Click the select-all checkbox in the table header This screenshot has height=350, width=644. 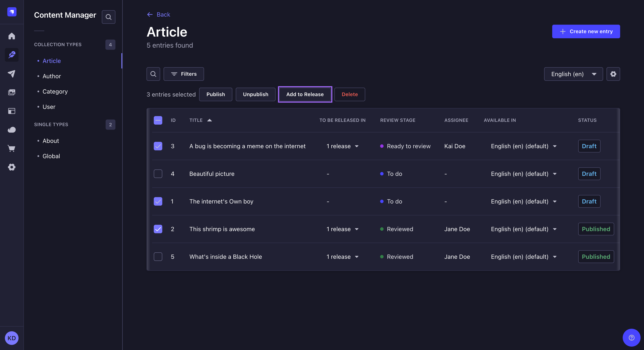tap(158, 120)
